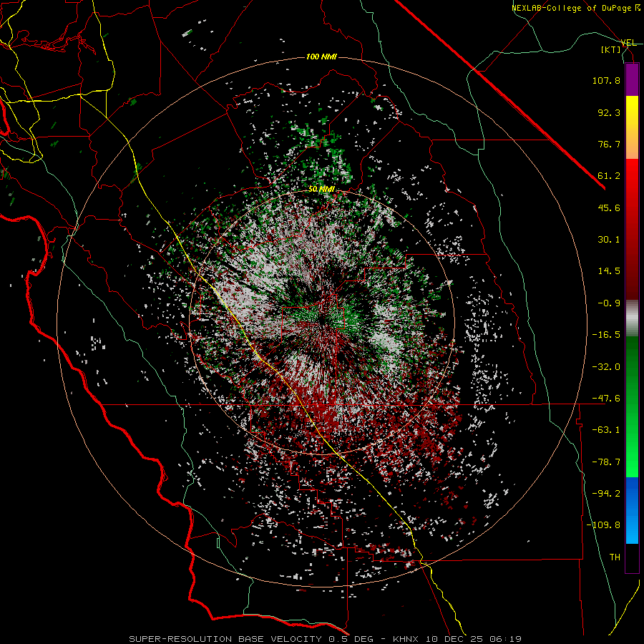This screenshot has width=644, height=644.
Task: Click the 100 NMI range ring label
Action: [321, 57]
